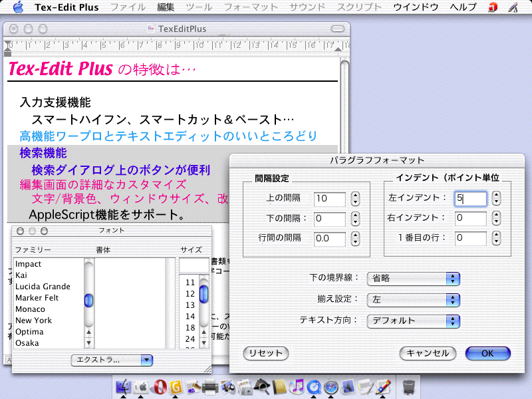Click the 右インデント input field
The width and height of the screenshot is (532, 399).
[471, 218]
